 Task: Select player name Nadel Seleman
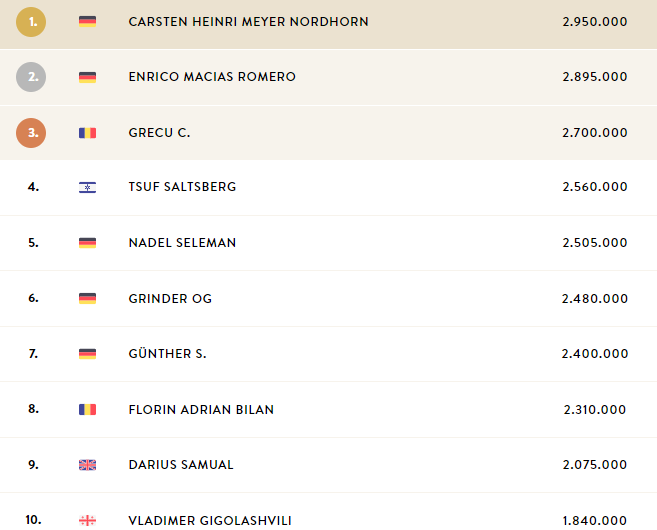tap(181, 243)
